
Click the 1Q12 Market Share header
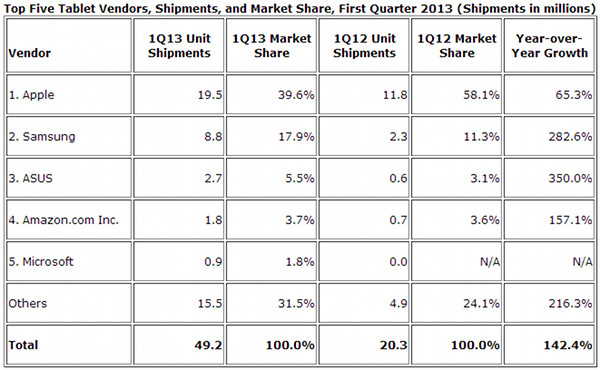(457, 46)
